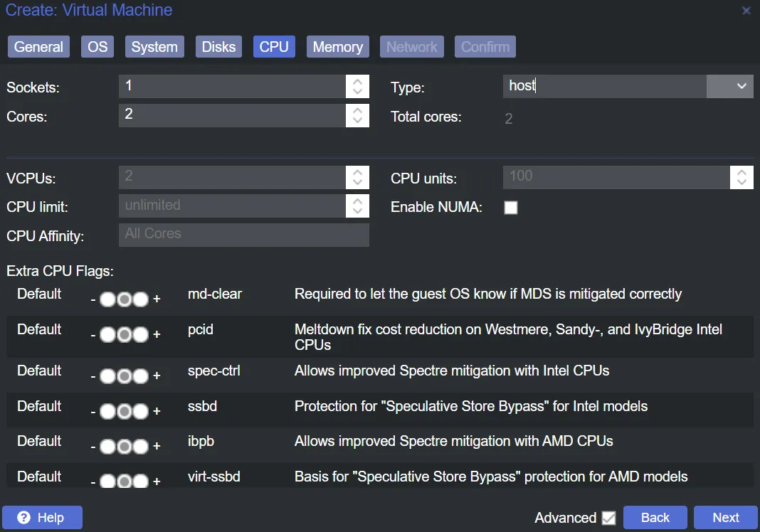Close the Create Virtual Machine dialog
This screenshot has height=532, width=760.
746,11
